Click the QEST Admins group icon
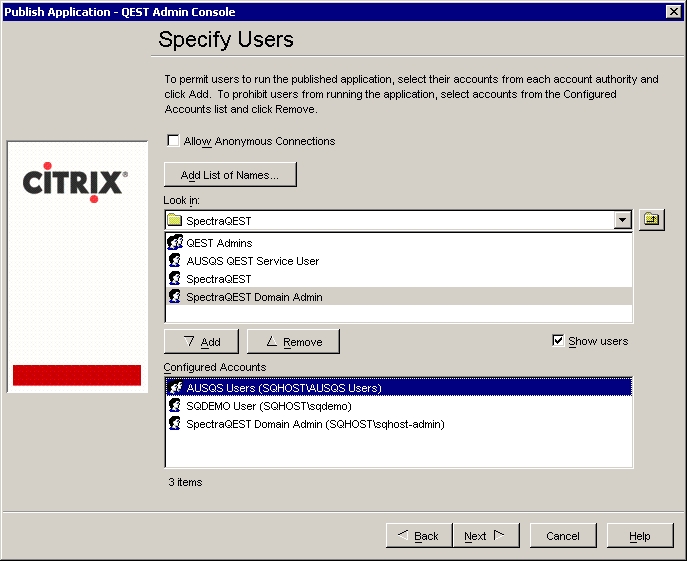 coord(175,243)
